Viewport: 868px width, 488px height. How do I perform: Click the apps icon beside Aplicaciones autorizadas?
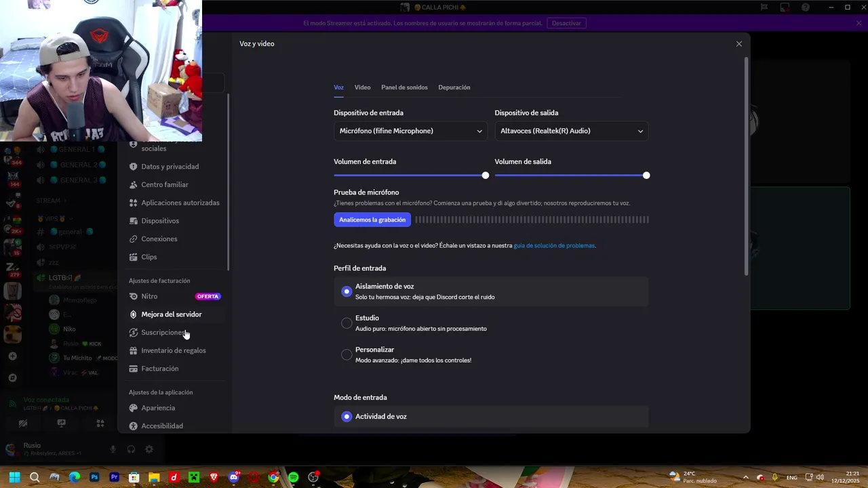coord(134,203)
